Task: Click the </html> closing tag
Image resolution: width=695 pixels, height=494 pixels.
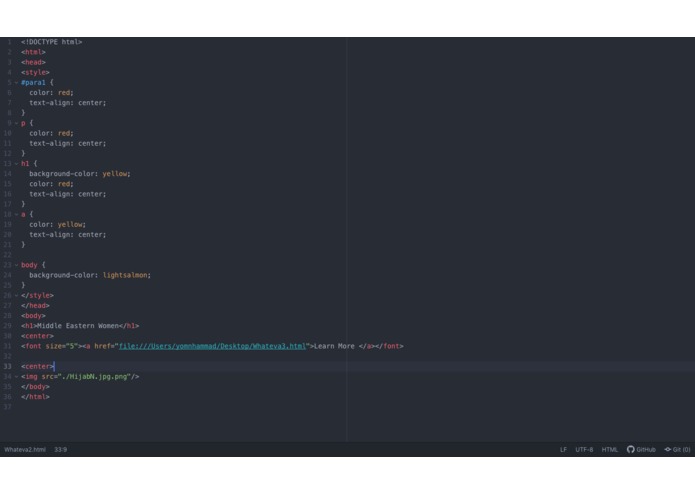Action: pyautogui.click(x=35, y=397)
